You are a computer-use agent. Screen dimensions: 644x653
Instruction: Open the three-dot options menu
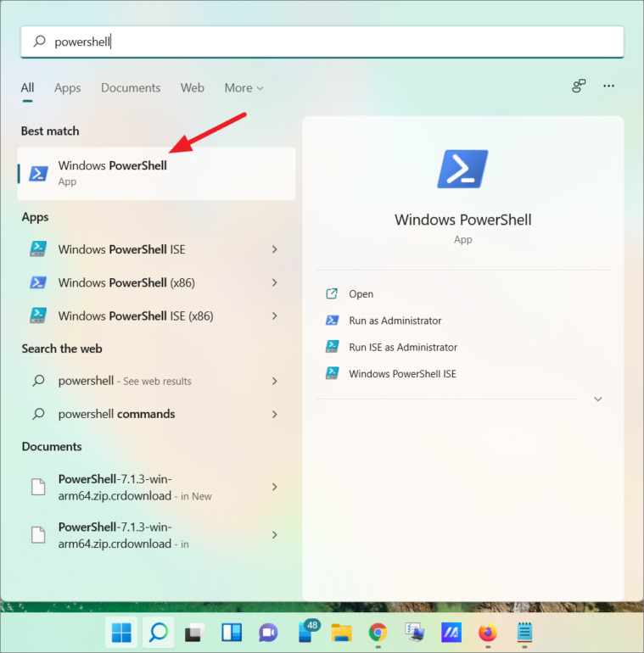(608, 86)
